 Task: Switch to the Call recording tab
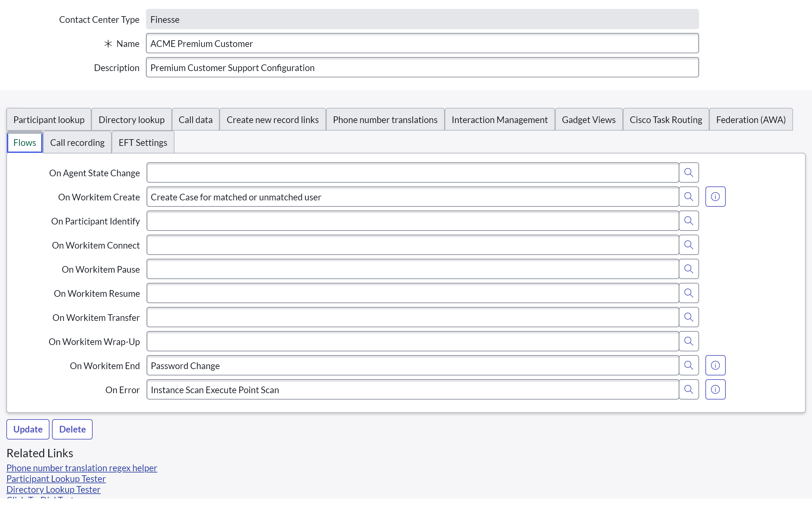77,143
